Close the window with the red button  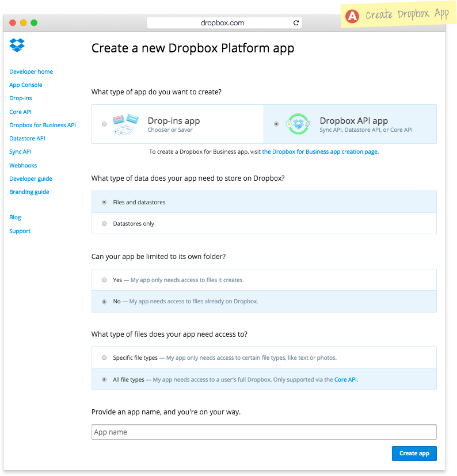(x=13, y=23)
